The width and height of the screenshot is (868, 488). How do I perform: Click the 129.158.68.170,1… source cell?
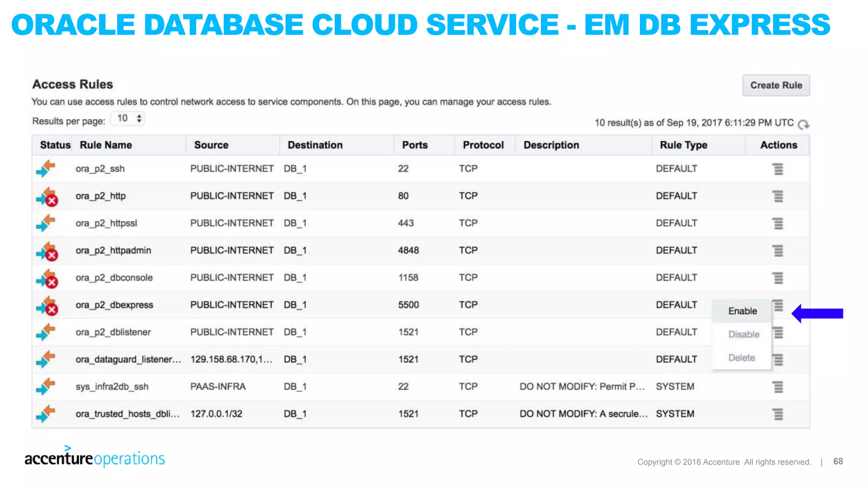(x=231, y=359)
